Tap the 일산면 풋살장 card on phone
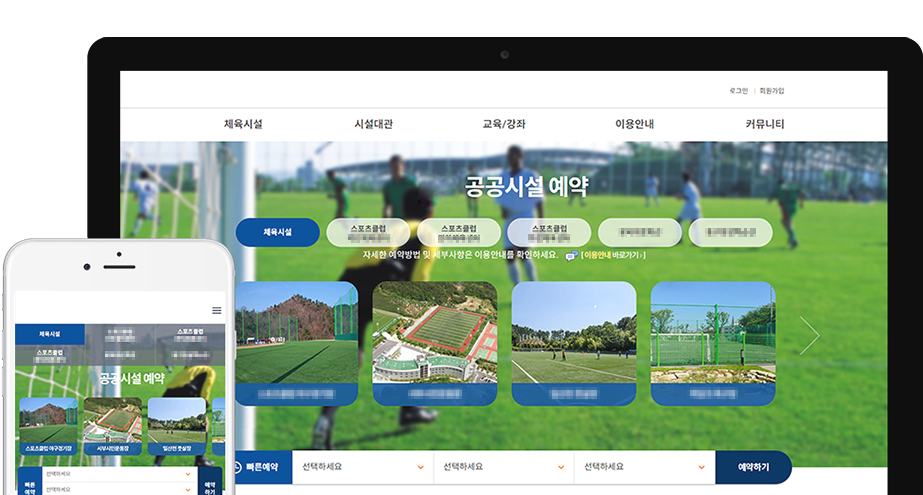Screen dimensions: 923x495 177,426
